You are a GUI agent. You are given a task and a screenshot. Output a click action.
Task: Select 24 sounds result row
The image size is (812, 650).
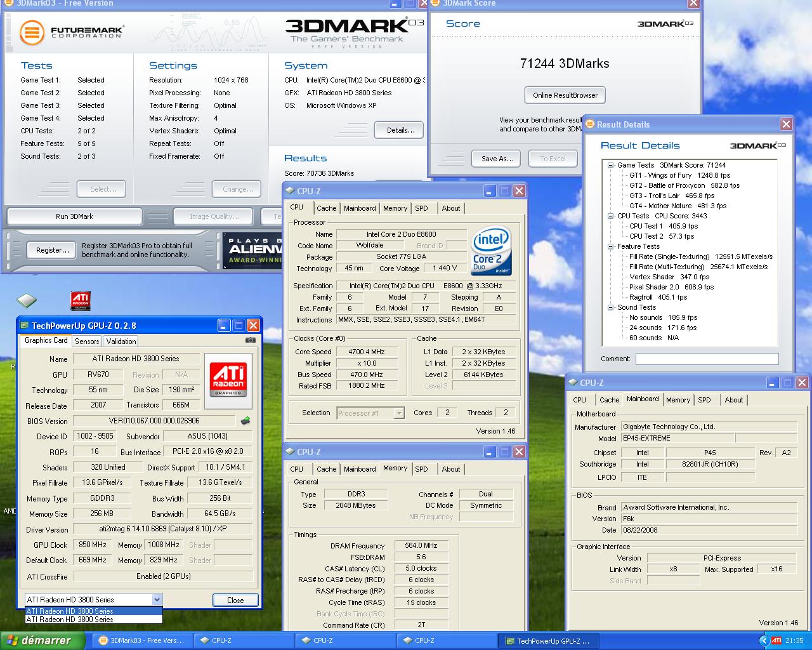pyautogui.click(x=663, y=328)
